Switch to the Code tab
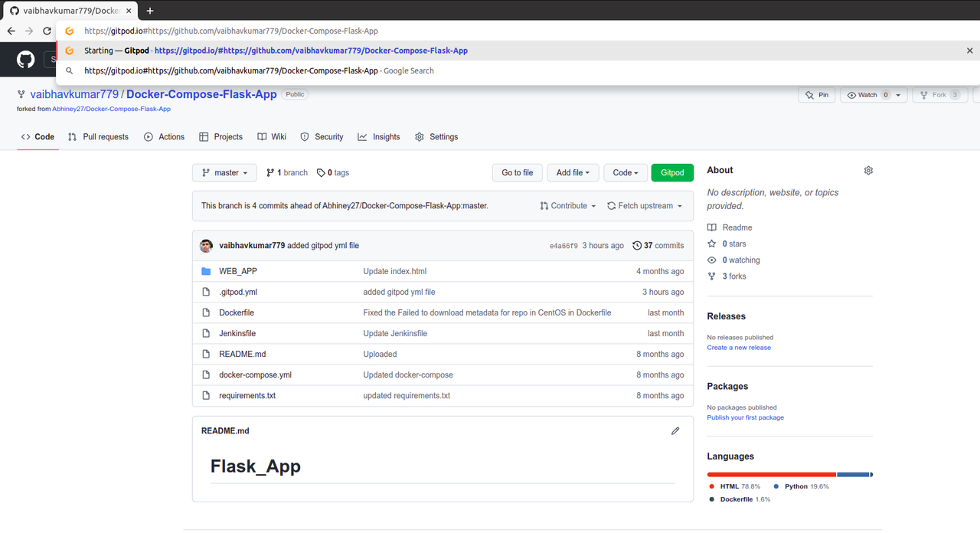Screen dimensions: 980x533 (38, 137)
